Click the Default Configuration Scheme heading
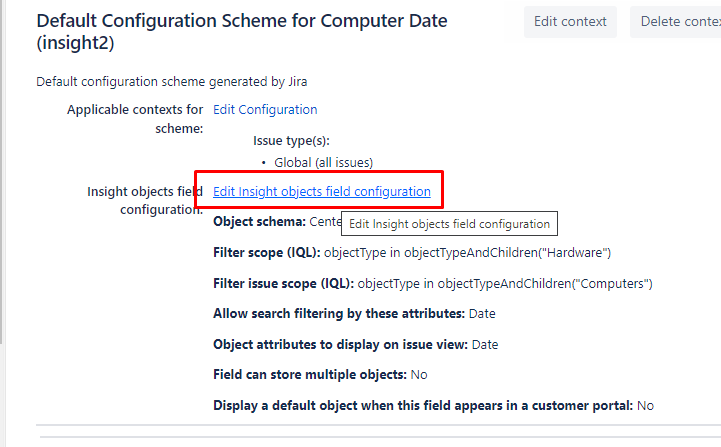This screenshot has height=447, width=721. tap(242, 32)
